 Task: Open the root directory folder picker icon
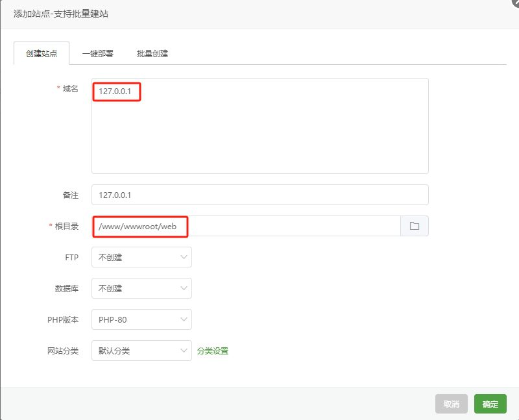415,226
